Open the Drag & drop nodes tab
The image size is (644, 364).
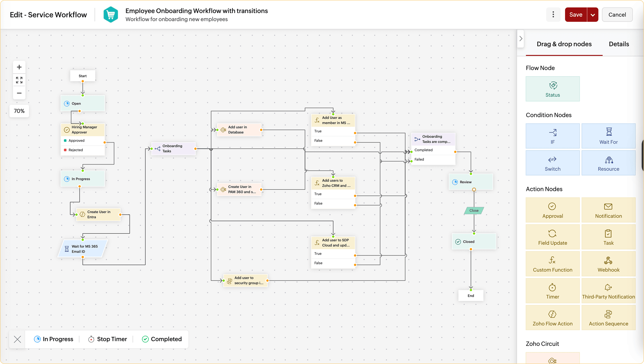[564, 44]
